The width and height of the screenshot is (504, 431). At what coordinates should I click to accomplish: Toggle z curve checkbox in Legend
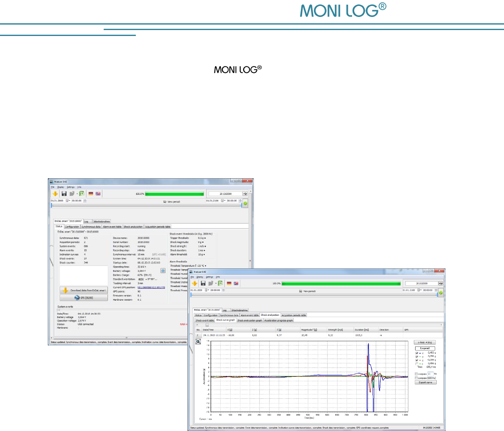coord(417,360)
